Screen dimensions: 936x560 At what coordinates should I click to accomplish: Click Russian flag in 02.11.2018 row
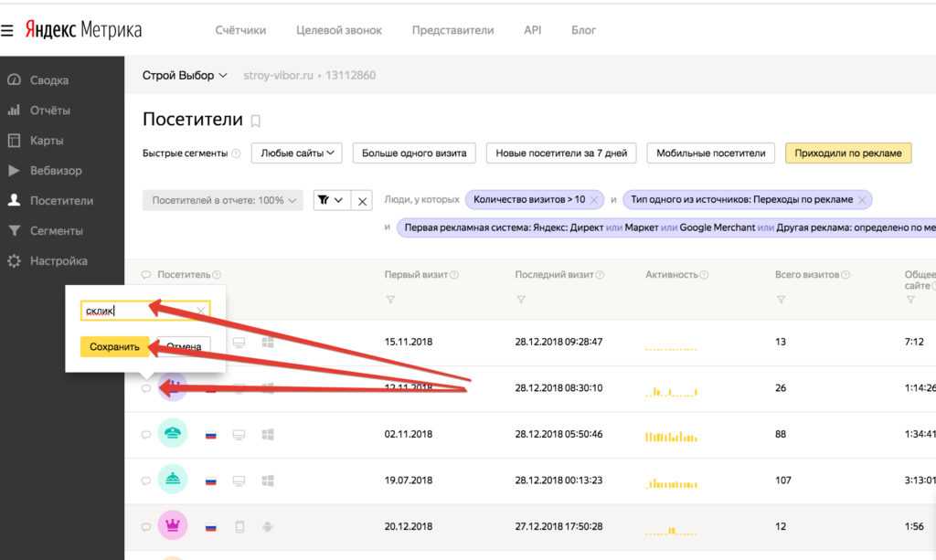click(211, 435)
